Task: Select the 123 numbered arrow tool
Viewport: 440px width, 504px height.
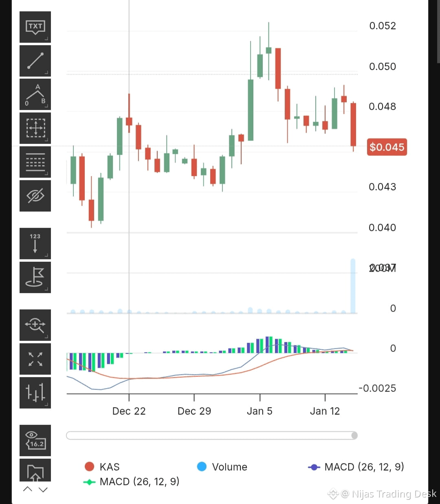Action: (x=35, y=243)
